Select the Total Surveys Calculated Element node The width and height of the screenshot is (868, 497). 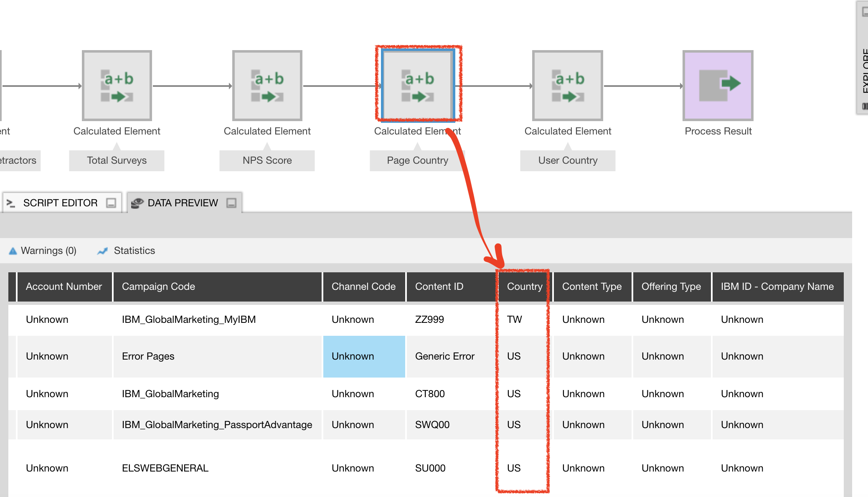click(117, 86)
